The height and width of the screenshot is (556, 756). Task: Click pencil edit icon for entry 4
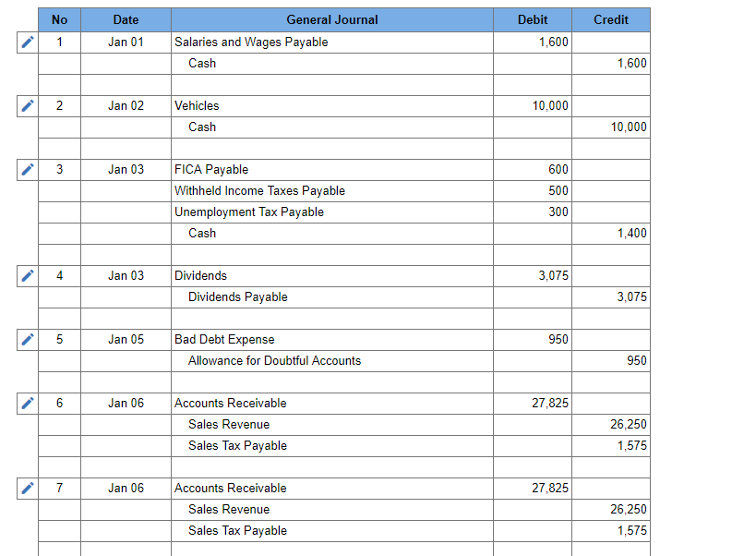[28, 276]
